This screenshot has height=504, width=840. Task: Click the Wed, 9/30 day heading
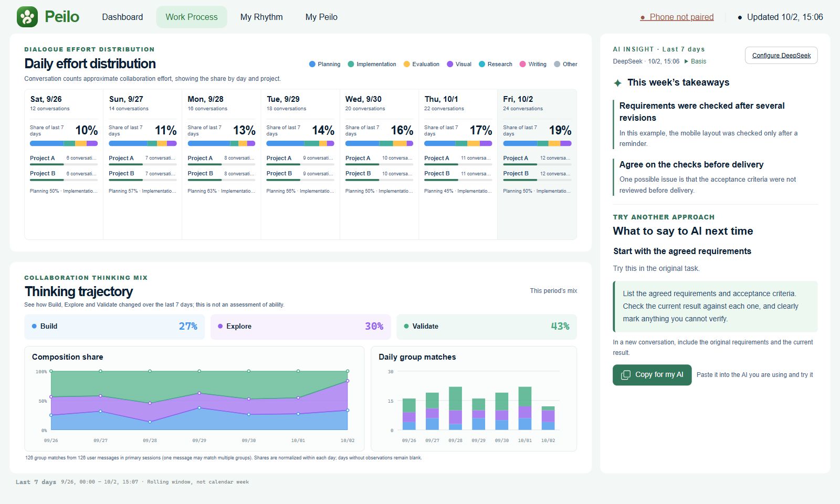363,99
